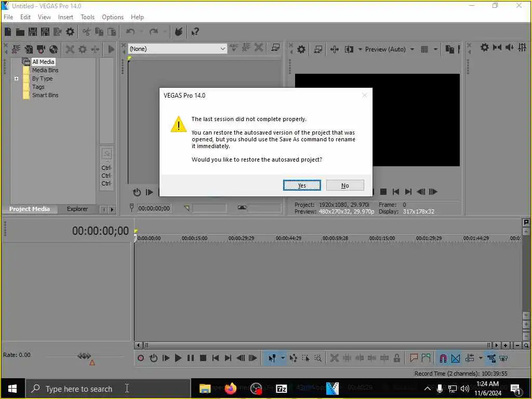532x399 pixels.
Task: Open the Edit menu
Action: click(x=25, y=17)
